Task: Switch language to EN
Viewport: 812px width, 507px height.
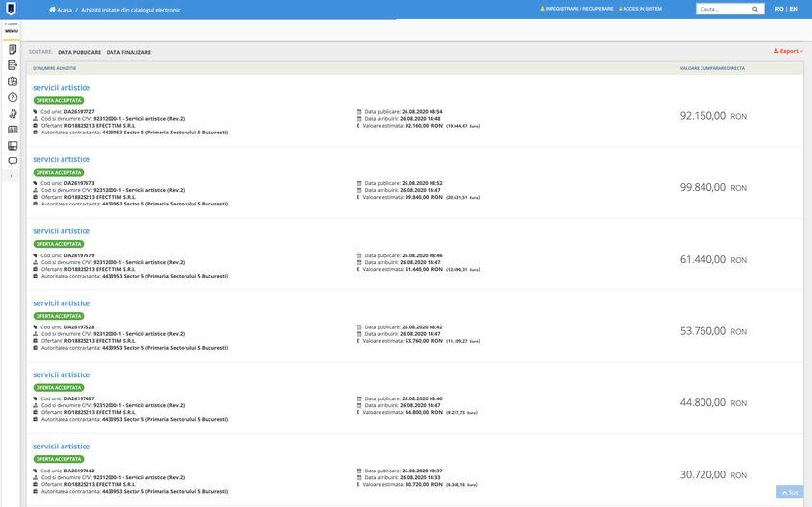Action: click(794, 9)
